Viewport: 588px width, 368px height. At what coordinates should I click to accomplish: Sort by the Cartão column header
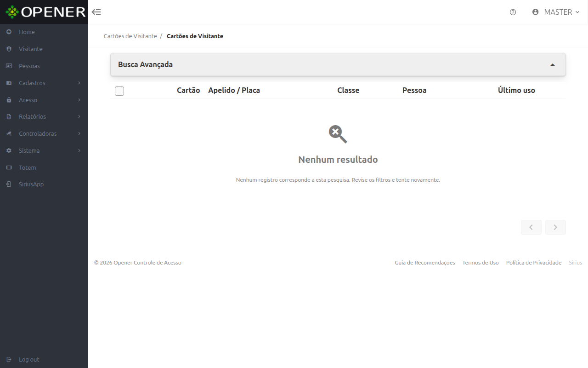pyautogui.click(x=188, y=90)
